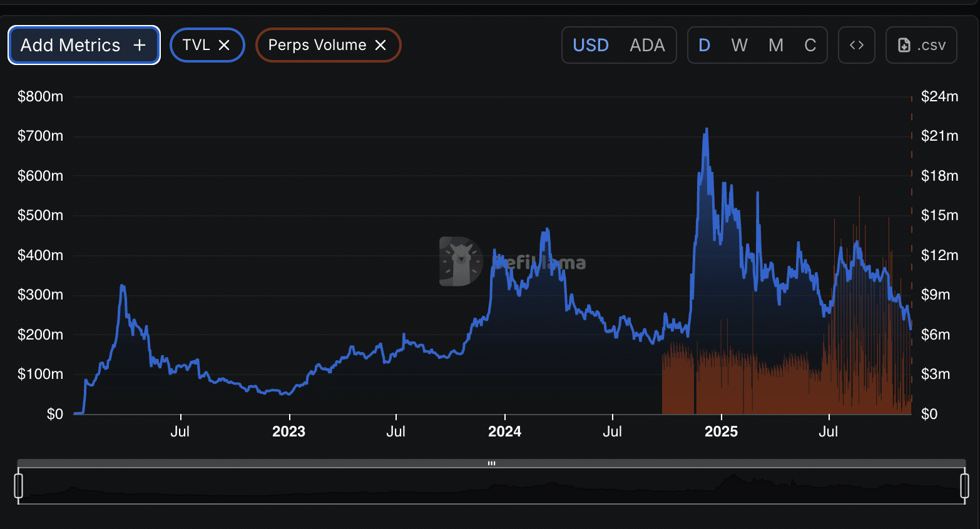
Task: Remove the TVL metric via its X icon
Action: click(x=225, y=44)
